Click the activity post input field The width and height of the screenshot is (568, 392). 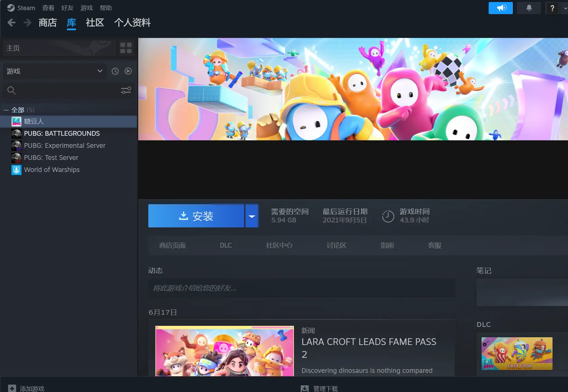[x=302, y=288]
